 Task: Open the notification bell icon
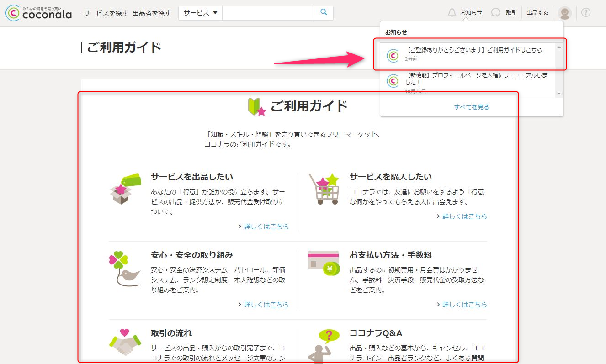452,13
